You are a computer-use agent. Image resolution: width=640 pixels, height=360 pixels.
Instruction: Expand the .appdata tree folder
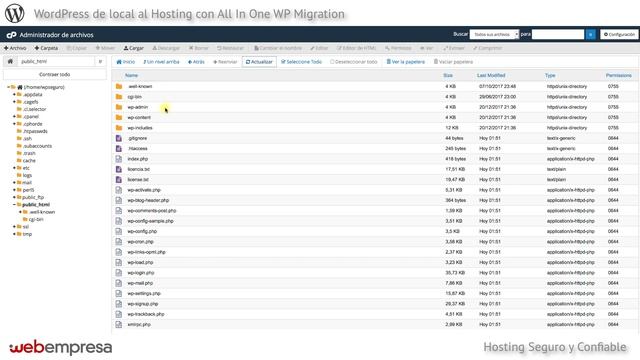click(x=14, y=94)
